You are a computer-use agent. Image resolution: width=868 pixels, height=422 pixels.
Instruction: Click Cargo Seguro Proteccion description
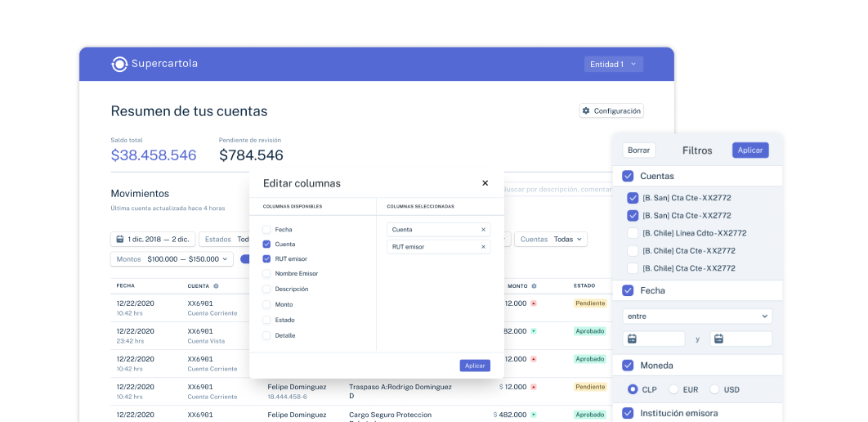[390, 415]
